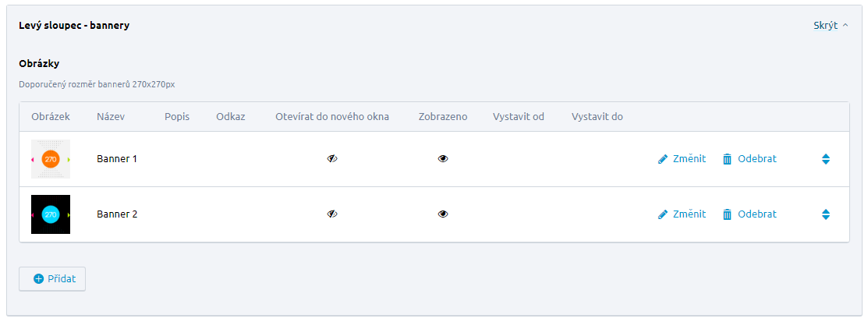Open the Banner 1 thumbnail with the orange circle
868x322 pixels.
pos(51,159)
